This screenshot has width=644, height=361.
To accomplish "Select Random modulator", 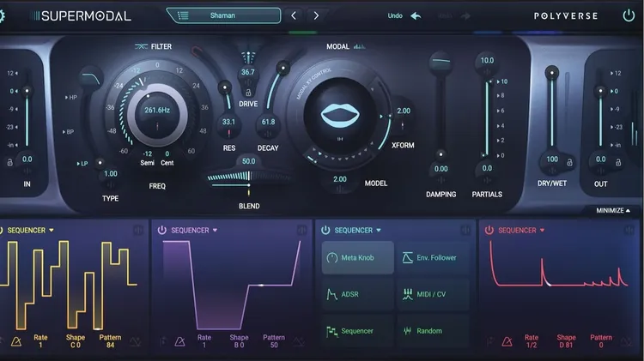I will point(434,331).
